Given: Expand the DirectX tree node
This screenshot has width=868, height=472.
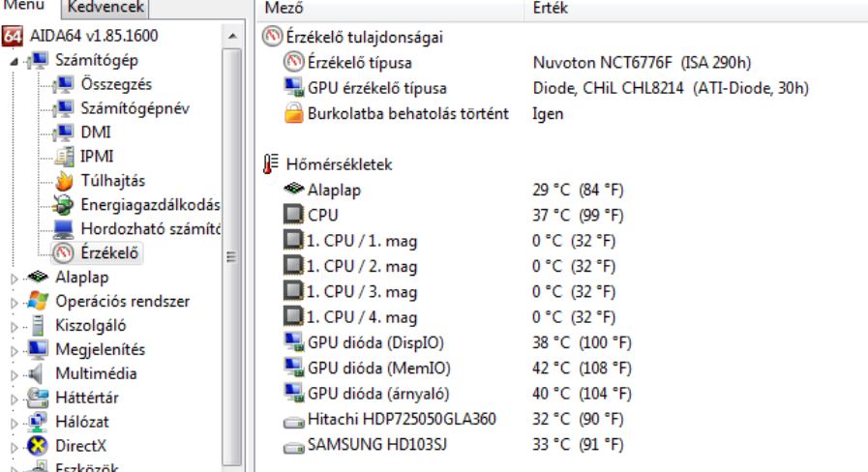Looking at the screenshot, I should click(15, 447).
